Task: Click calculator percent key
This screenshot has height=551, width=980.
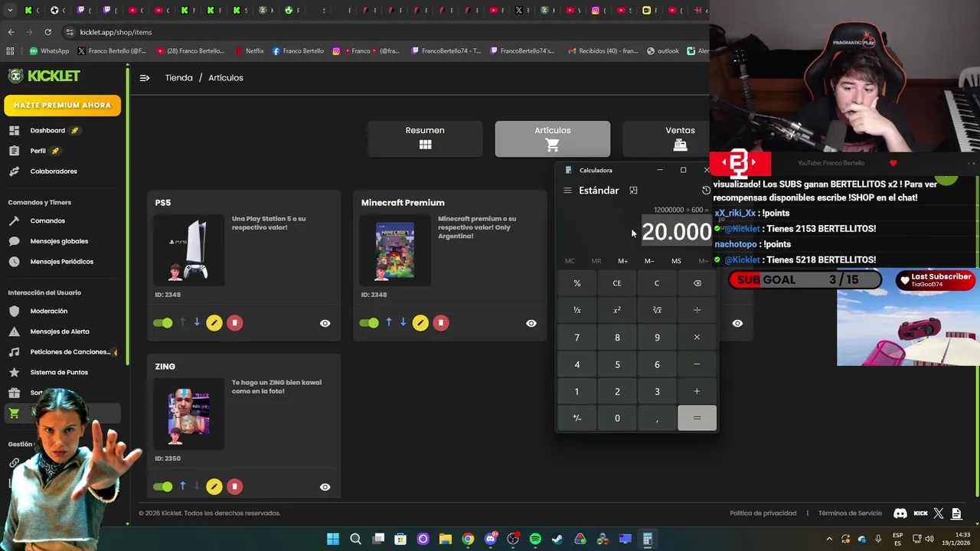Action: point(577,283)
